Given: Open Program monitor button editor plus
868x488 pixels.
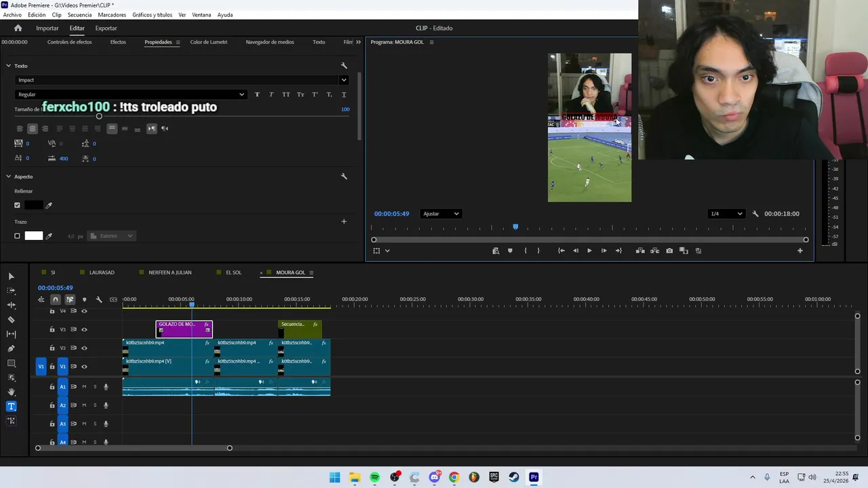Looking at the screenshot, I should click(x=800, y=251).
